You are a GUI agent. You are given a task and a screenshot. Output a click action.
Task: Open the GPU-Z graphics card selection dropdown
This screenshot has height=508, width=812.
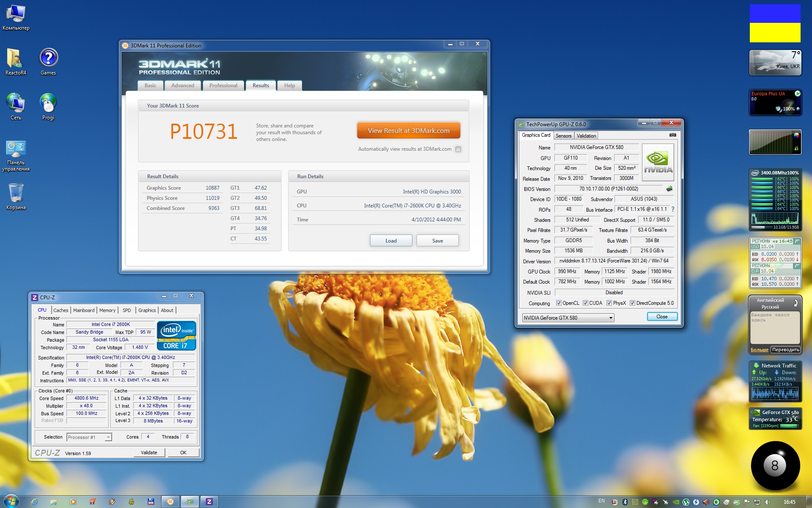tap(568, 318)
